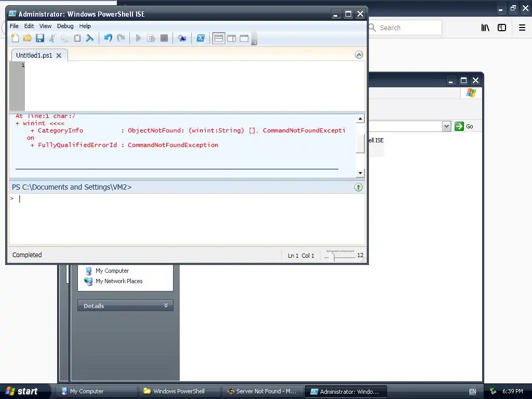Image resolution: width=532 pixels, height=399 pixels.
Task: Restore down the Firefox window
Action: [x=513, y=8]
